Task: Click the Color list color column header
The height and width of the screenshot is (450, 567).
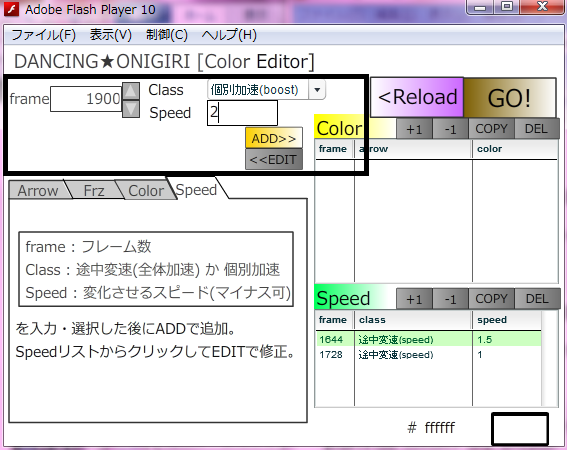Action: (x=515, y=149)
